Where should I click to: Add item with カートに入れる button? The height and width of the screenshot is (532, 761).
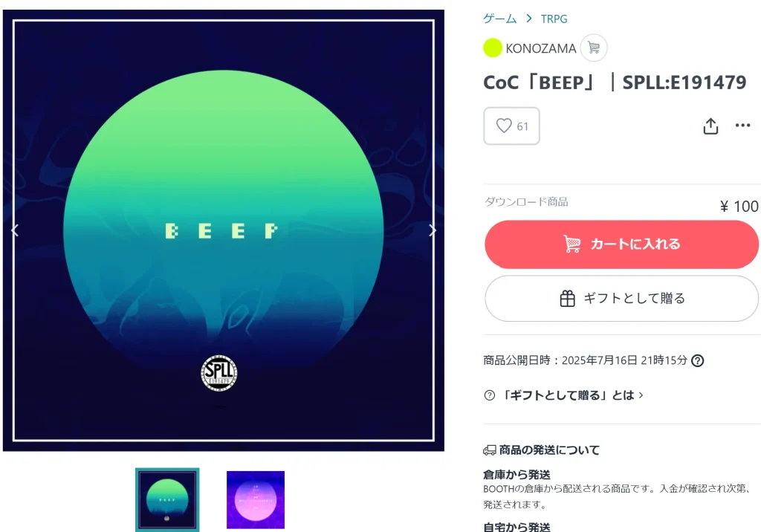[621, 244]
